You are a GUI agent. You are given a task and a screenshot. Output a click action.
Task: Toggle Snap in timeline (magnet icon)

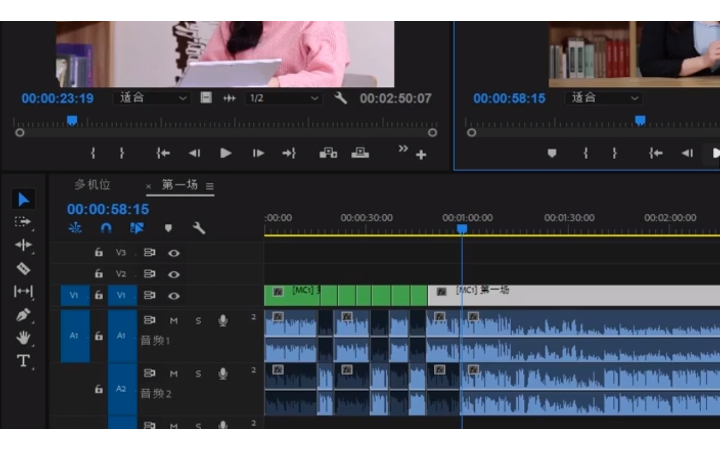pyautogui.click(x=106, y=228)
